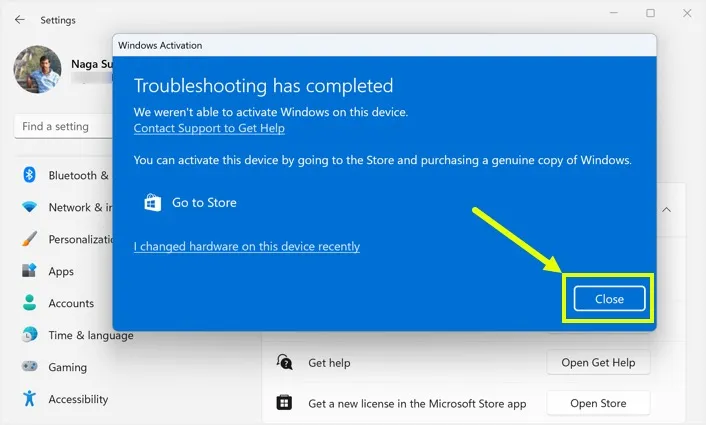
Task: Minimize the Settings window
Action: [x=614, y=13]
